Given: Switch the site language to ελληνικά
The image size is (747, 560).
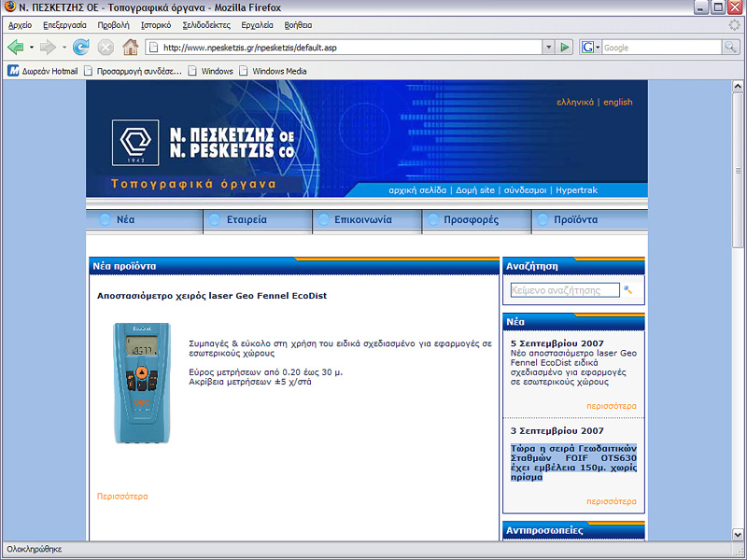Looking at the screenshot, I should coord(575,102).
